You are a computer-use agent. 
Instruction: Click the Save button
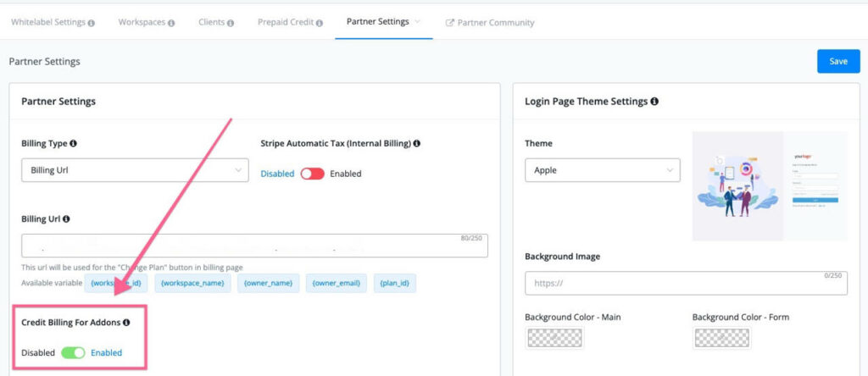coord(837,61)
